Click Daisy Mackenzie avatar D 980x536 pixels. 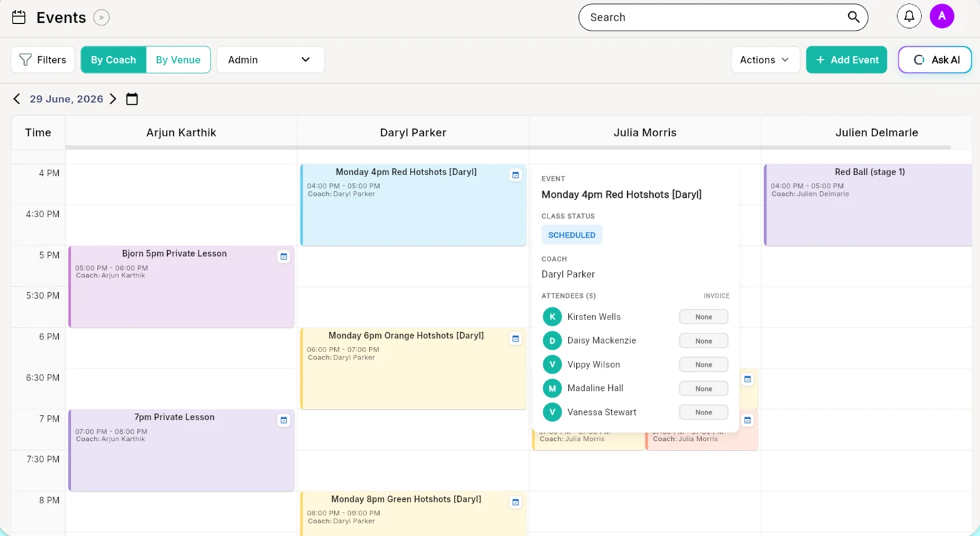[552, 341]
